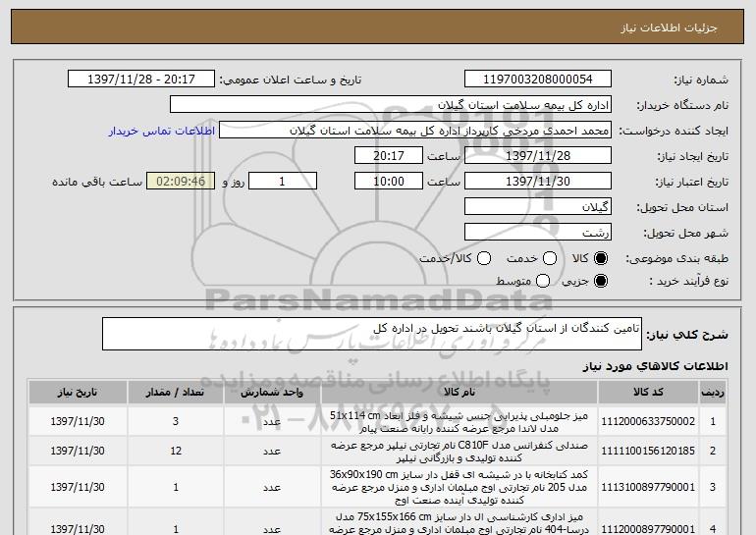Click the میز جلومبلی پذیرایی item name
This screenshot has width=756, height=535.
pyautogui.click(x=459, y=422)
